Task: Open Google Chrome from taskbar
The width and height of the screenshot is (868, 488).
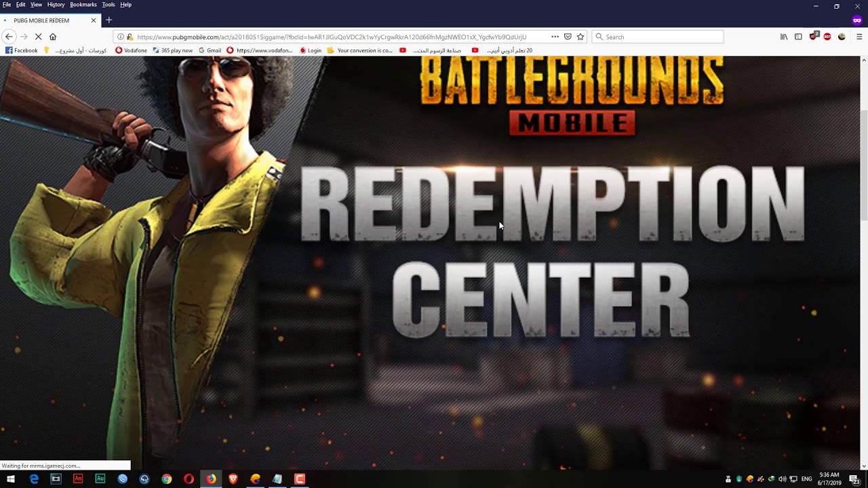Action: tap(167, 479)
